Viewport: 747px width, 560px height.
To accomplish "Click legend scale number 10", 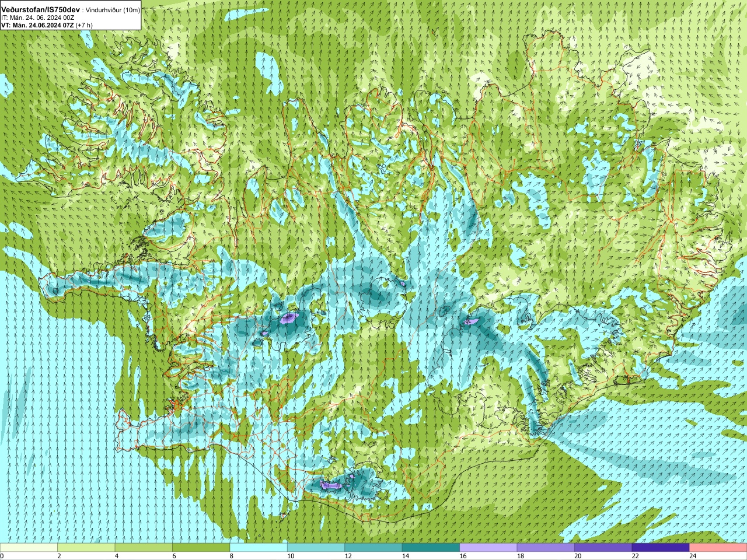I will tap(291, 556).
